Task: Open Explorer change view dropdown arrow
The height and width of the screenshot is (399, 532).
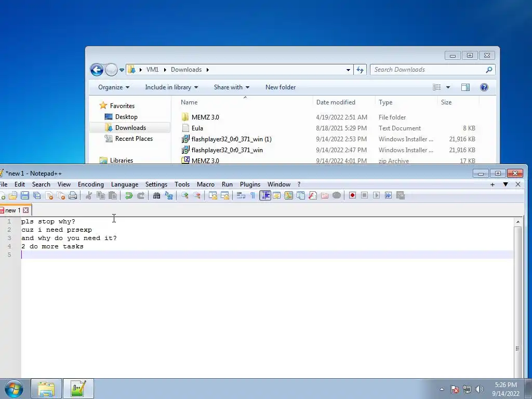Action: [x=448, y=87]
